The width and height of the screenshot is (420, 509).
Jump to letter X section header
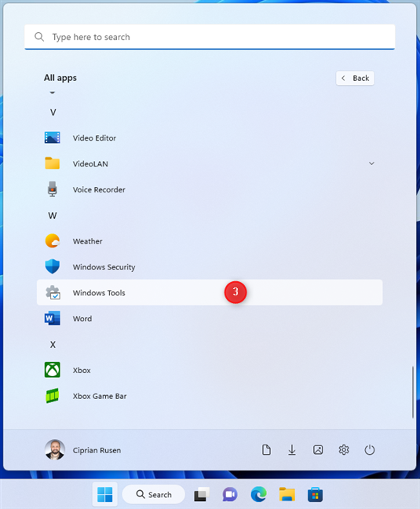(53, 344)
